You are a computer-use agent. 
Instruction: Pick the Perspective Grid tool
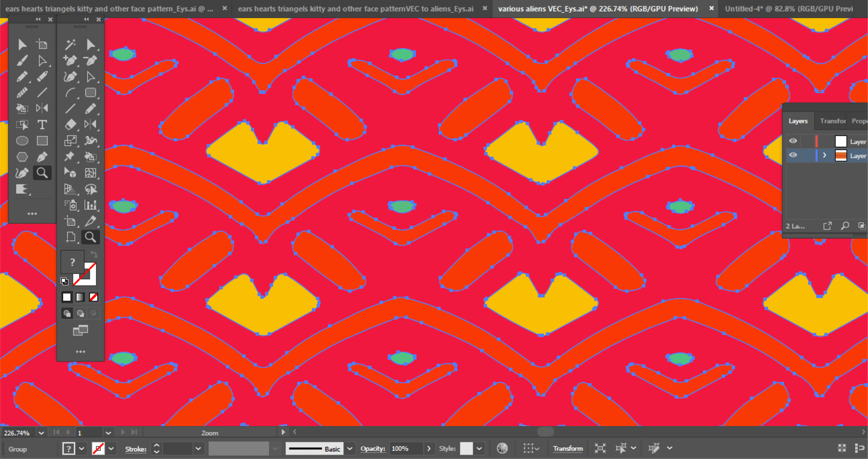71,188
